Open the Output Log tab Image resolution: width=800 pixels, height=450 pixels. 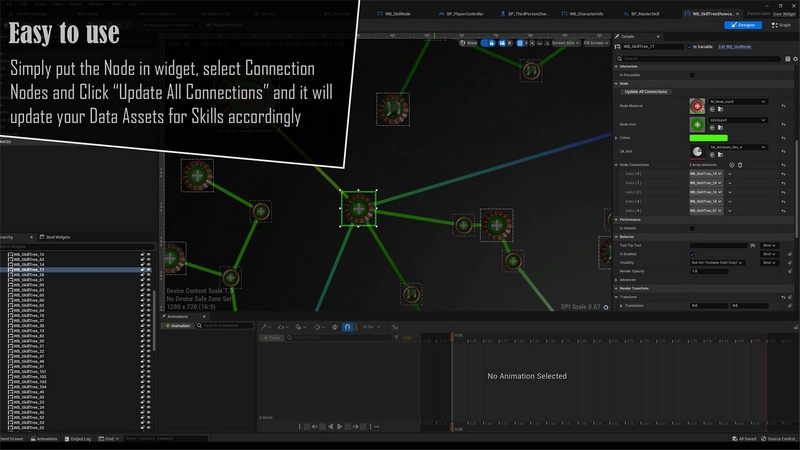(x=80, y=439)
